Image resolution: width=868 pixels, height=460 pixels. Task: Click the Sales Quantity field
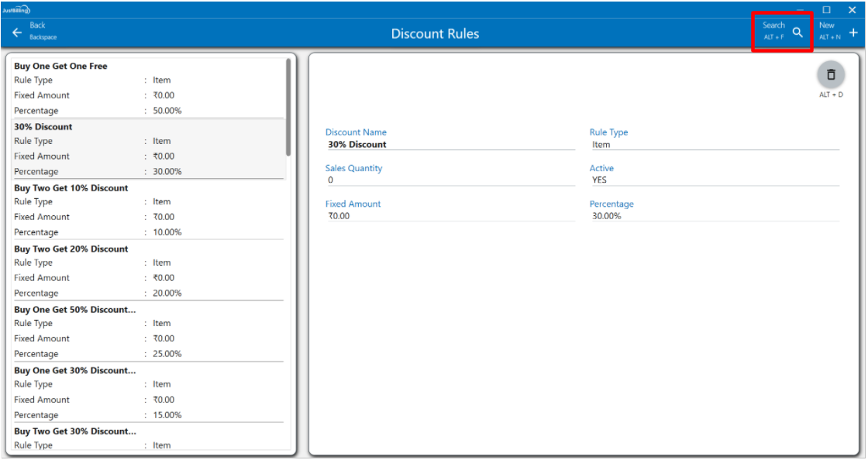coord(449,180)
